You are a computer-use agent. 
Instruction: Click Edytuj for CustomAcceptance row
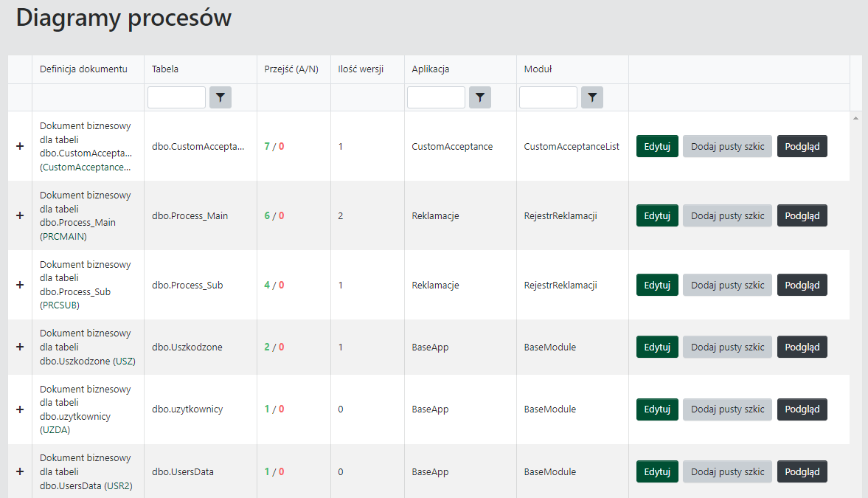click(657, 146)
